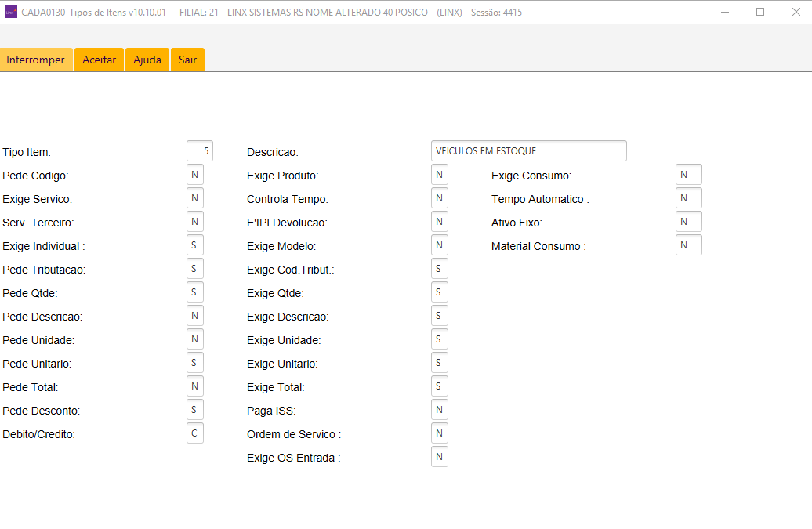Click the Controla Tempo field
The height and width of the screenshot is (529, 812).
tap(440, 198)
